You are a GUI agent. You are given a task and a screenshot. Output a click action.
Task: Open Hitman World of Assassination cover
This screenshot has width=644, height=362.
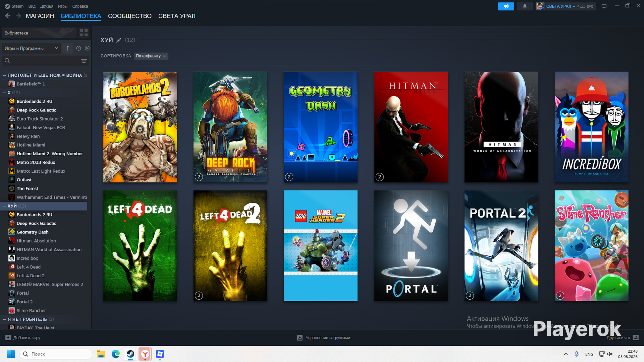501,127
